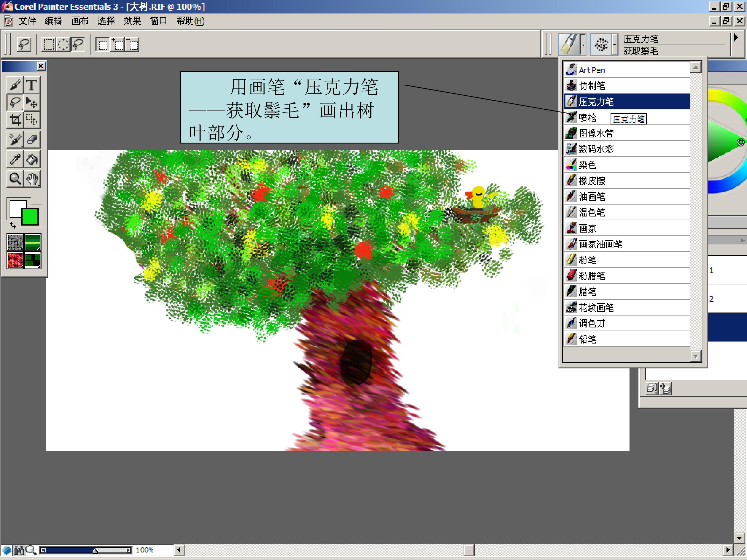
Task: Open the 画布 menu
Action: pos(80,21)
